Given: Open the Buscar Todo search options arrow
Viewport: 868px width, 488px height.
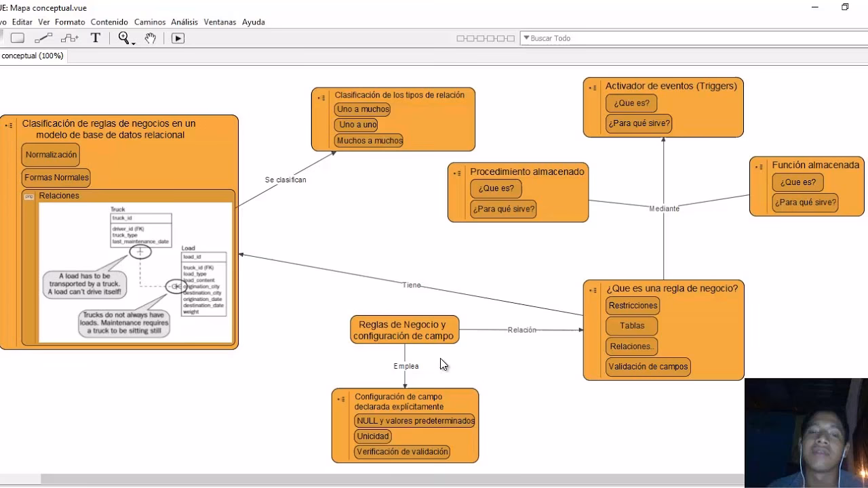Looking at the screenshot, I should point(526,38).
